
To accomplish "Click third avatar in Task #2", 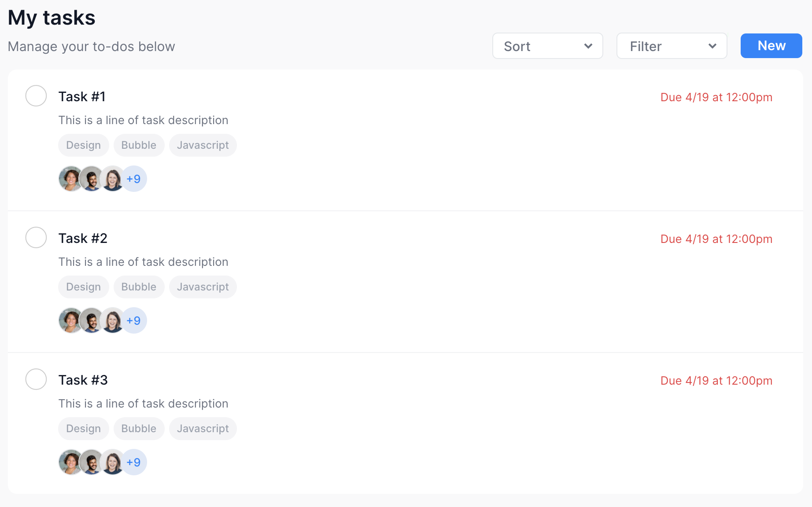I will tap(113, 320).
